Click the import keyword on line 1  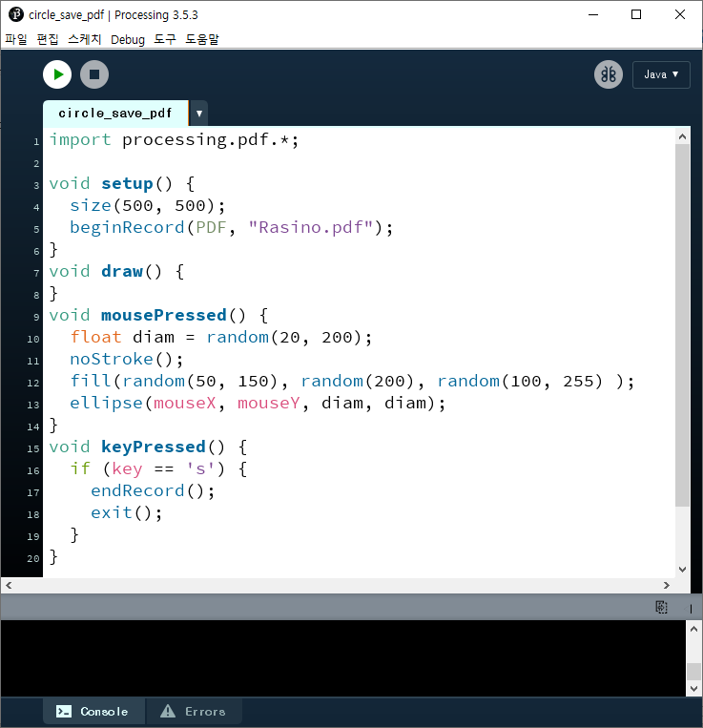coord(80,139)
